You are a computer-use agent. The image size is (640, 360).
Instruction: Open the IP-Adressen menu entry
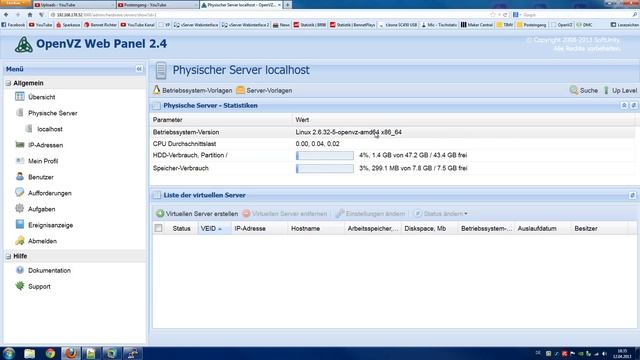click(x=45, y=145)
